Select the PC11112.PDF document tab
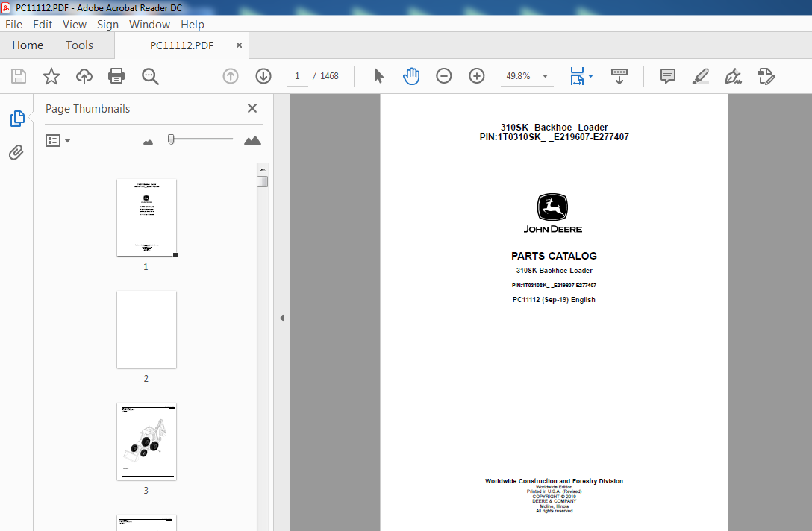Screen dimensions: 812x531 181,45
